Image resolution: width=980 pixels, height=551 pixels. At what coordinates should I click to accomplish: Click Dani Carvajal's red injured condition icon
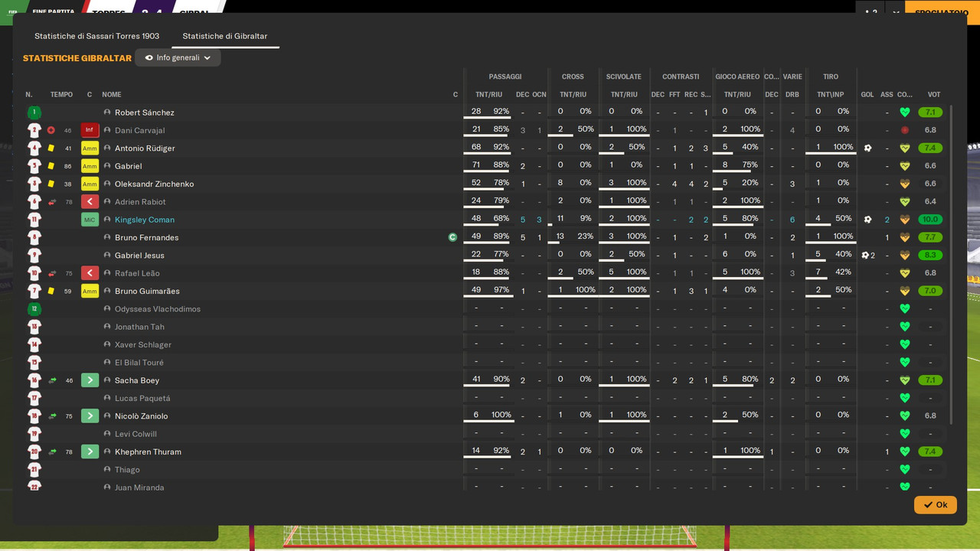905,130
